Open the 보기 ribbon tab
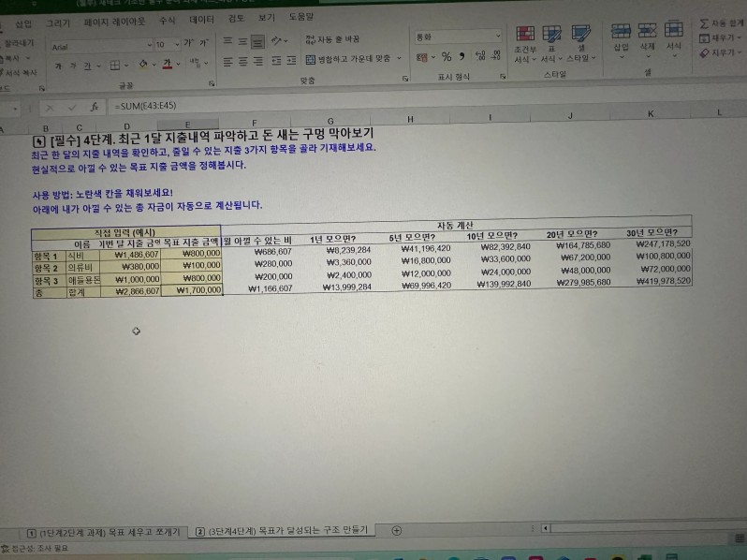The width and height of the screenshot is (747, 560). (x=266, y=17)
